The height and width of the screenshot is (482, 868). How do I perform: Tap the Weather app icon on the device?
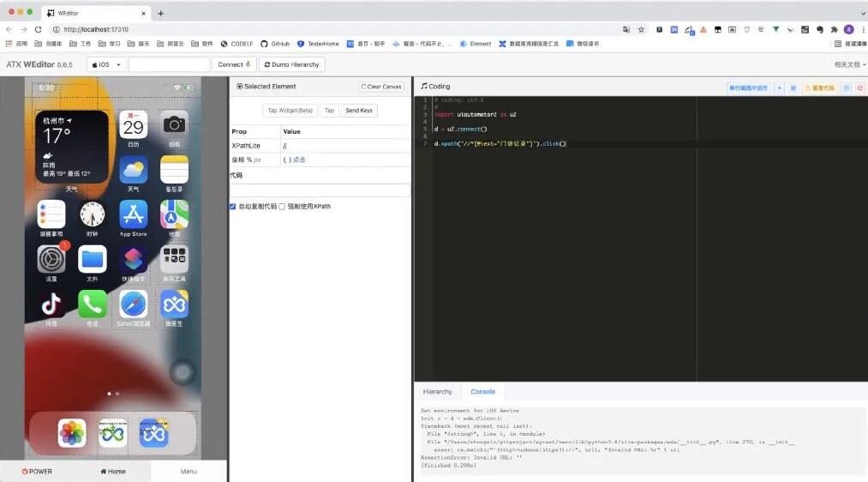pos(134,170)
